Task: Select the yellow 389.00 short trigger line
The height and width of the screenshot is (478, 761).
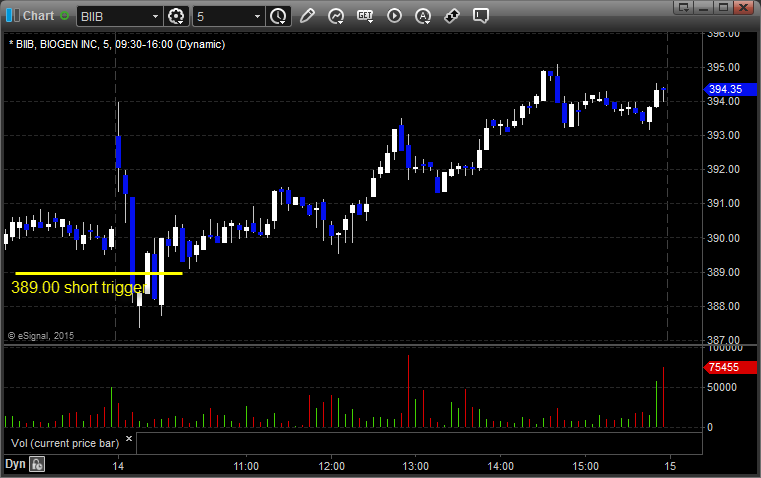Action: click(99, 274)
